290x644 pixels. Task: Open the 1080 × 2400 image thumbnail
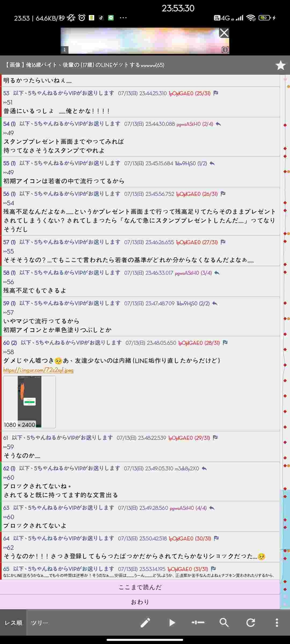tap(30, 402)
